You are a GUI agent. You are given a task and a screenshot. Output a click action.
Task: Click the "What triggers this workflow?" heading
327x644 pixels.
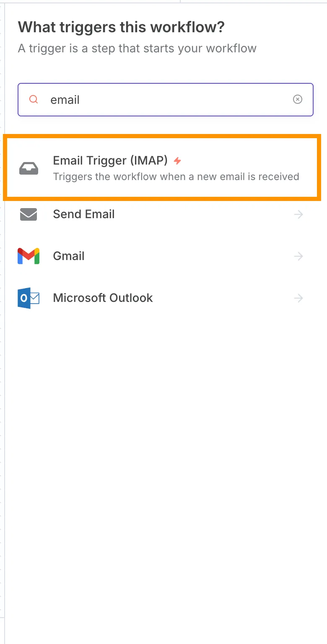pyautogui.click(x=121, y=28)
